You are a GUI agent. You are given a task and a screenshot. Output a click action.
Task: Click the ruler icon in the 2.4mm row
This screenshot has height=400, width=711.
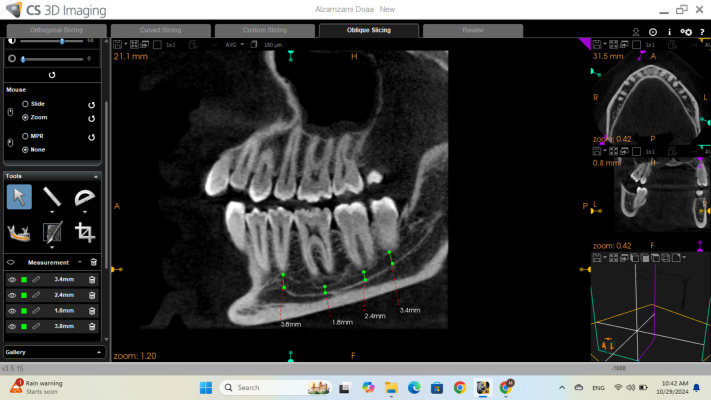click(x=36, y=295)
